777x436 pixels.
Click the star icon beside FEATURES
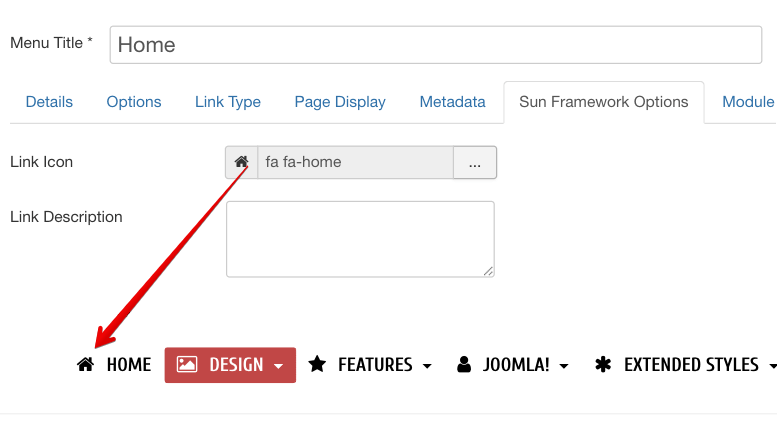317,365
